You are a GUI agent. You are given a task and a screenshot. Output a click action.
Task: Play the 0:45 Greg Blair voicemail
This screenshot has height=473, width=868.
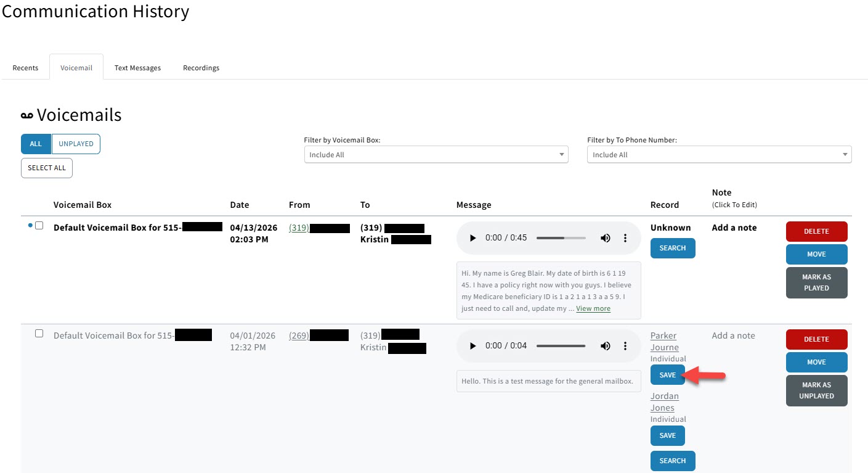[x=473, y=238]
